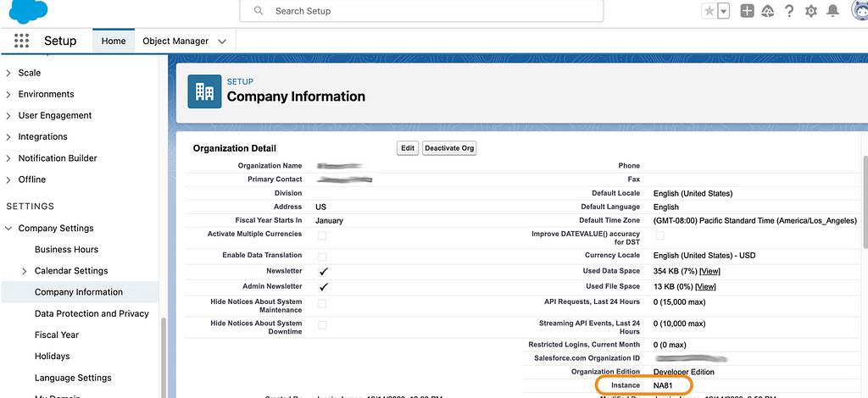Open the App Launcher grid icon
This screenshot has width=868, height=398.
click(21, 41)
